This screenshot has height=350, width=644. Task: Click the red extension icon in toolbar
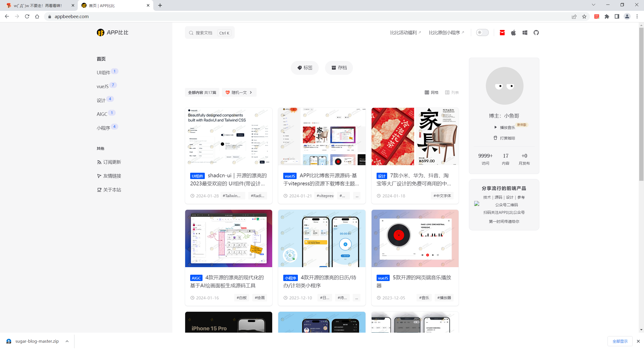pos(597,16)
